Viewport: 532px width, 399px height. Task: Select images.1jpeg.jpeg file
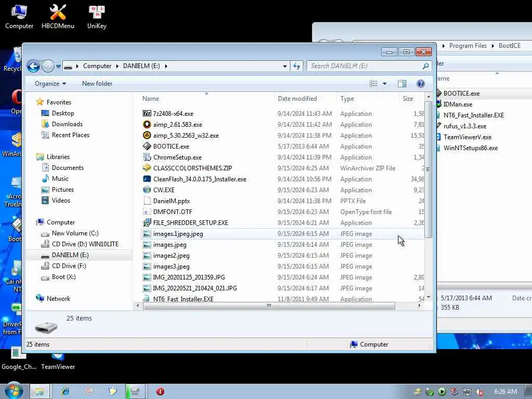178,234
